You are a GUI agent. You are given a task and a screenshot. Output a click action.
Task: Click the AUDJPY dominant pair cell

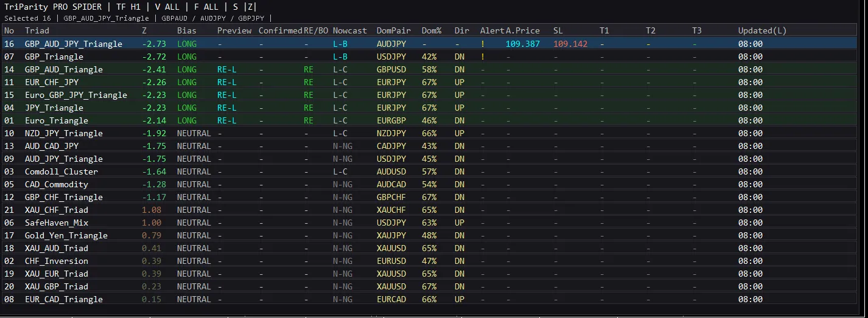click(391, 44)
